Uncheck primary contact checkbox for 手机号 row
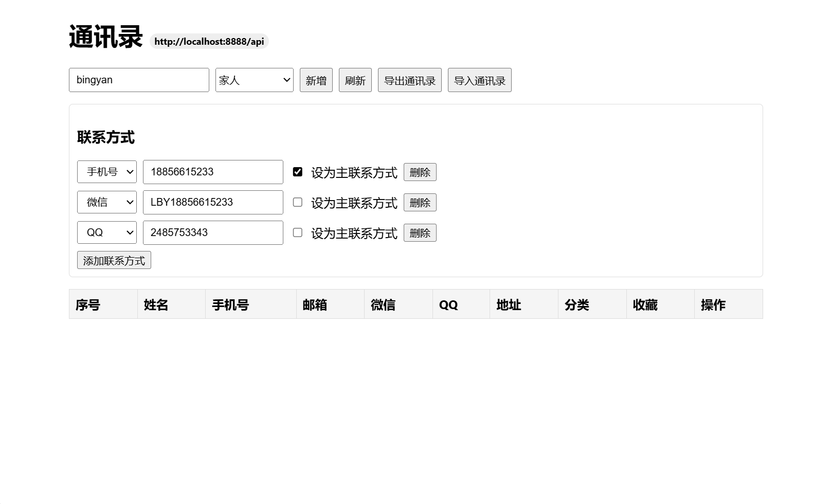The width and height of the screenshot is (831, 504). [x=298, y=172]
